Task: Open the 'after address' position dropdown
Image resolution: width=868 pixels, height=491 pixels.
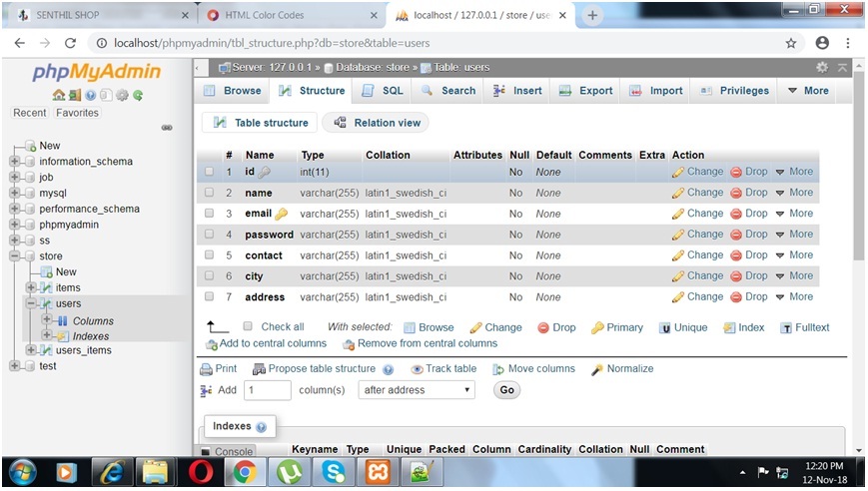Action: (x=416, y=390)
